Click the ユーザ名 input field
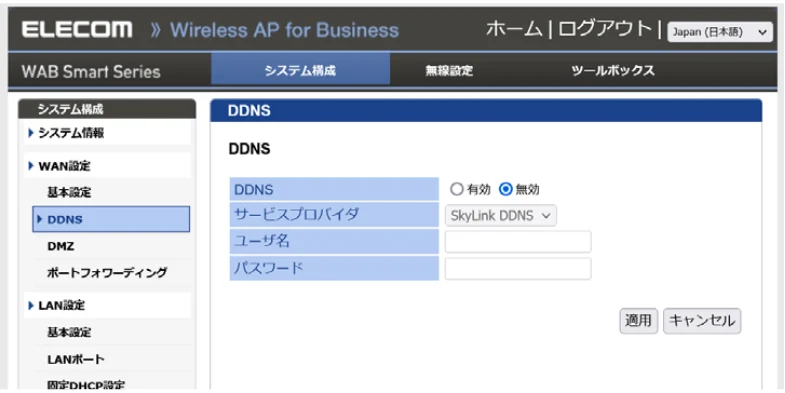The height and width of the screenshot is (393, 785). pos(518,242)
